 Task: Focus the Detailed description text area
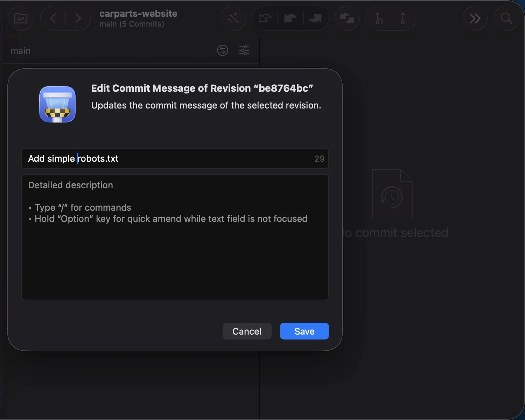pyautogui.click(x=175, y=237)
